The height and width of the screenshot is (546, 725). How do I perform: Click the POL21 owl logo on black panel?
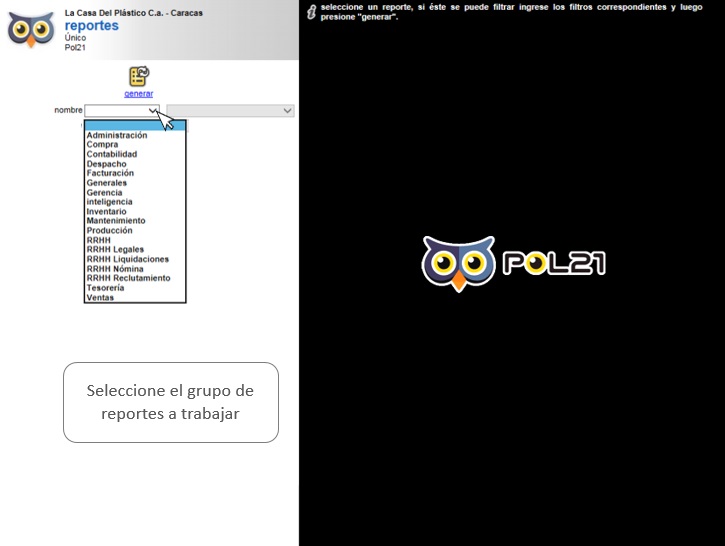pyautogui.click(x=513, y=264)
